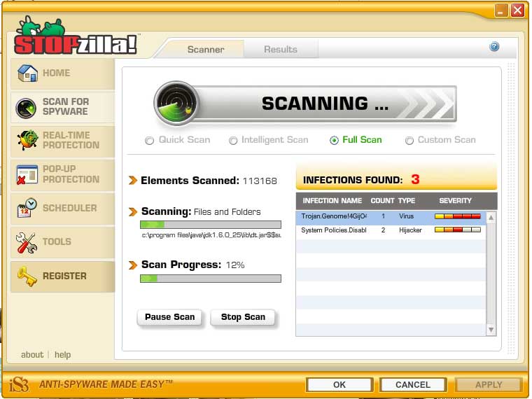Image resolution: width=532 pixels, height=399 pixels.
Task: Open the HOME section label
Action: 56,73
